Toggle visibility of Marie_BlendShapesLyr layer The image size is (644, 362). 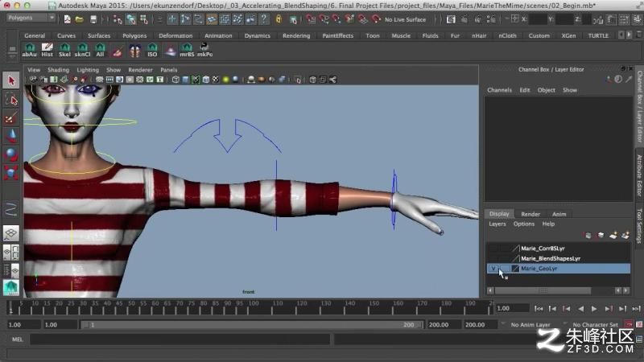pyautogui.click(x=493, y=258)
